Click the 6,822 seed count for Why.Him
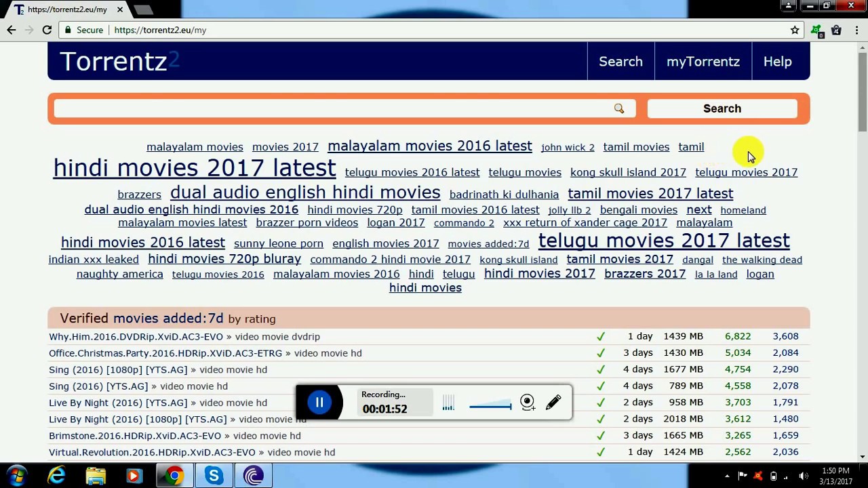Viewport: 868px width, 488px height. (738, 336)
